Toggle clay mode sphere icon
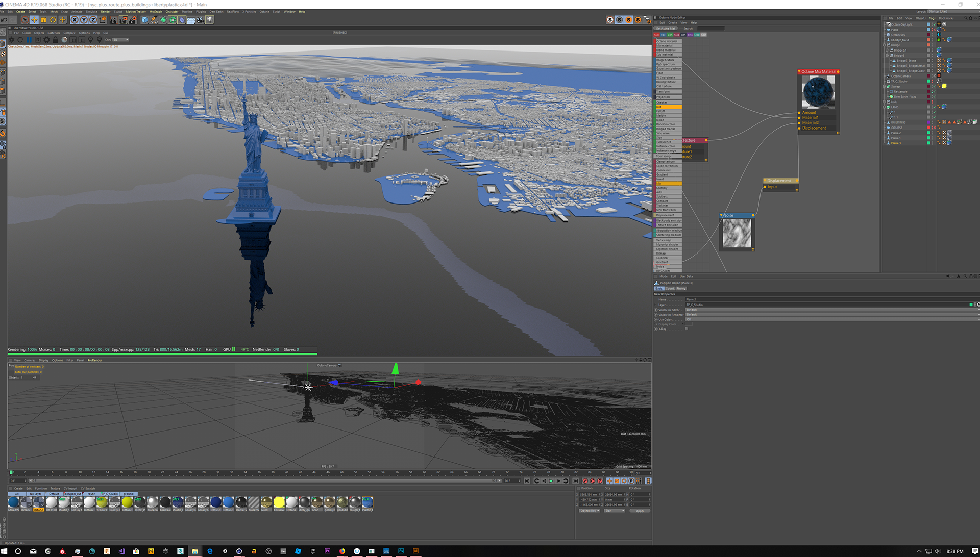Screen dimensions: 980x557 (x=64, y=39)
